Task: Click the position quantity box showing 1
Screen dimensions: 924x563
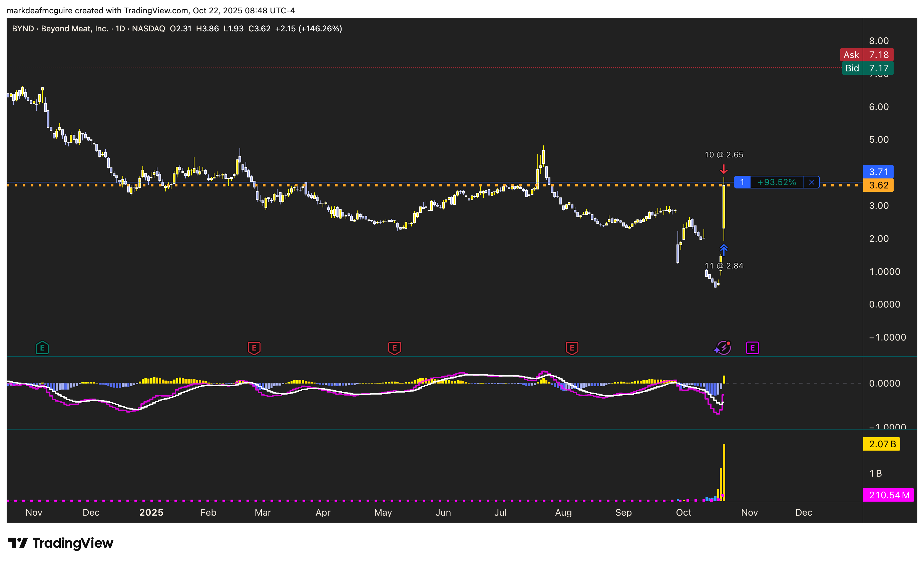Action: tap(742, 182)
